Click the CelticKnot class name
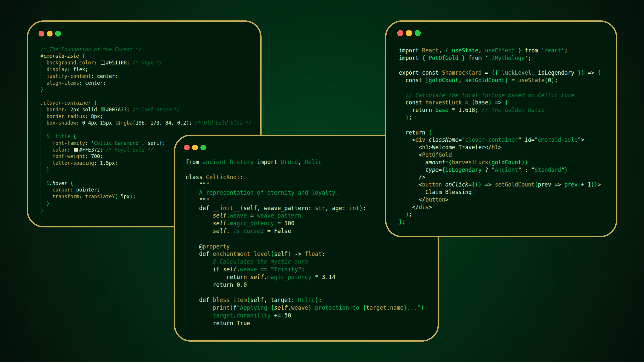This screenshot has width=644, height=362. pyautogui.click(x=223, y=177)
